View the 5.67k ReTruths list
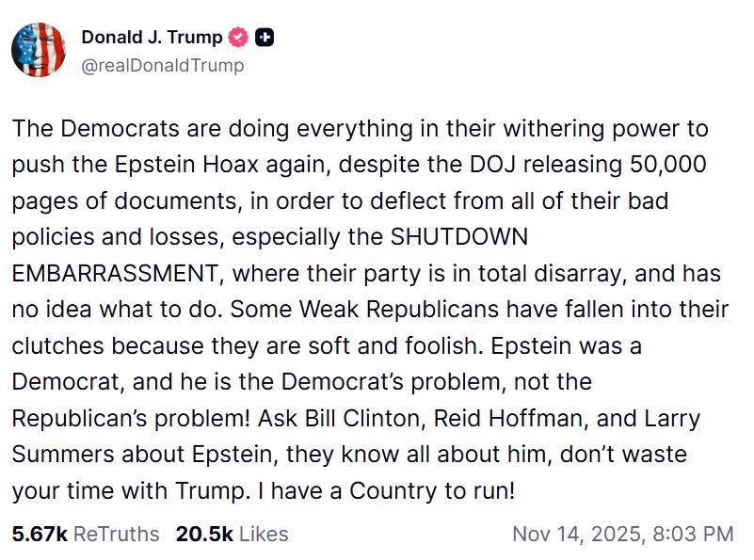This screenshot has width=754, height=560. pyautogui.click(x=86, y=534)
